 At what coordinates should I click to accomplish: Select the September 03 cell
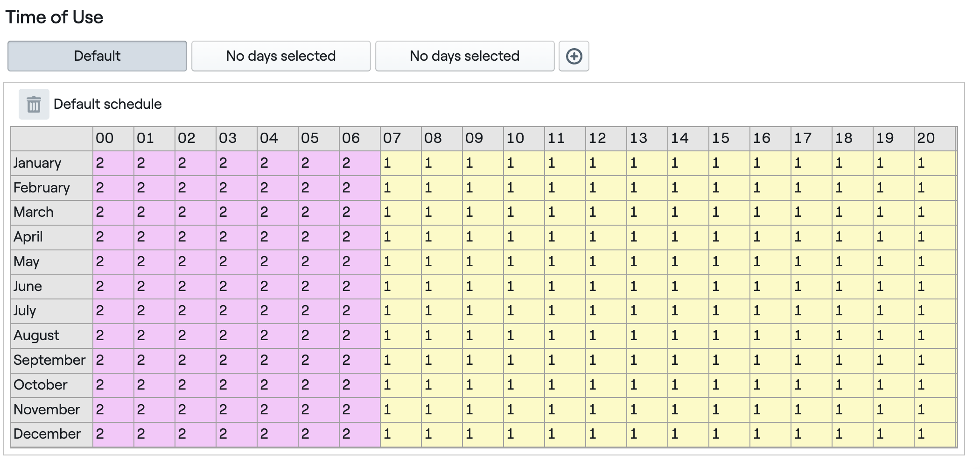[236, 360]
